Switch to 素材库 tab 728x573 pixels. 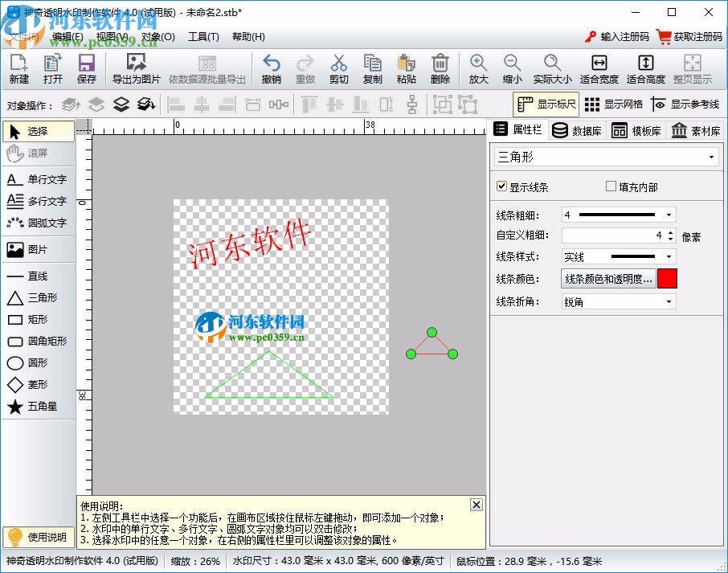(x=696, y=130)
